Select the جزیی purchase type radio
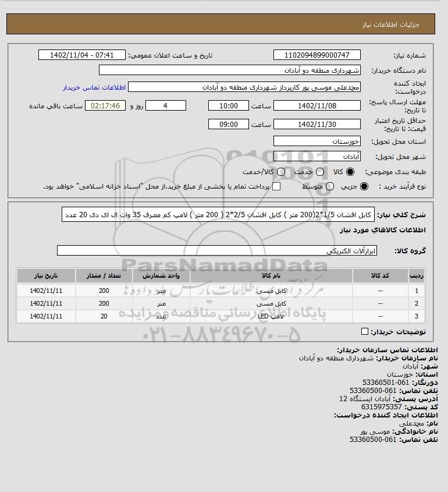Viewport: 448px width, 492px height. (364, 187)
